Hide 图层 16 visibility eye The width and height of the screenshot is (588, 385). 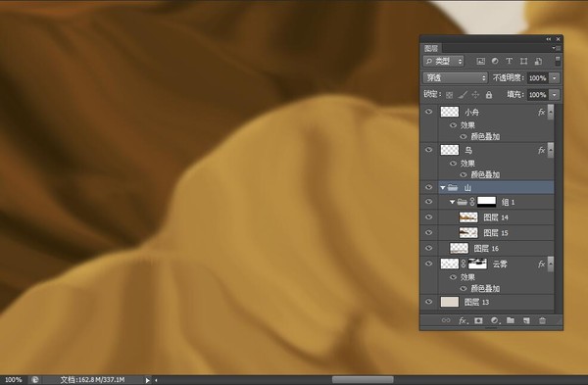[428, 248]
